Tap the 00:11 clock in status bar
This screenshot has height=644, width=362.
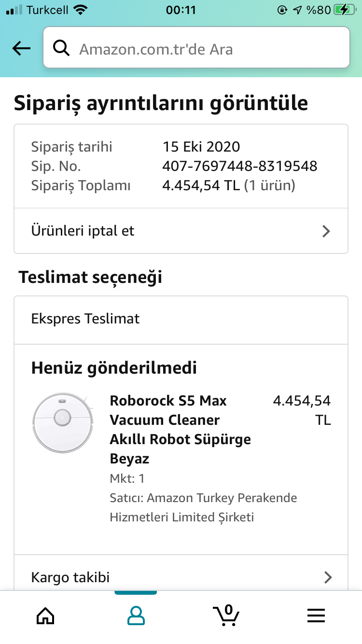(x=181, y=10)
